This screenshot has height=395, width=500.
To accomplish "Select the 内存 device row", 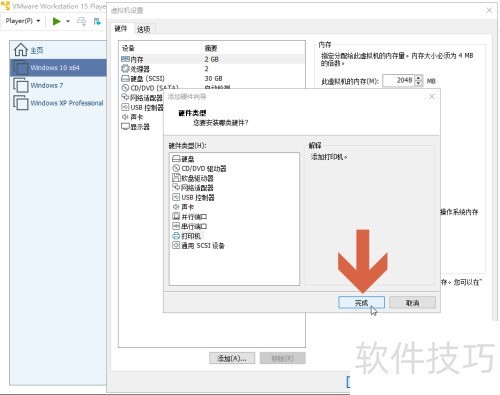I will (212, 59).
